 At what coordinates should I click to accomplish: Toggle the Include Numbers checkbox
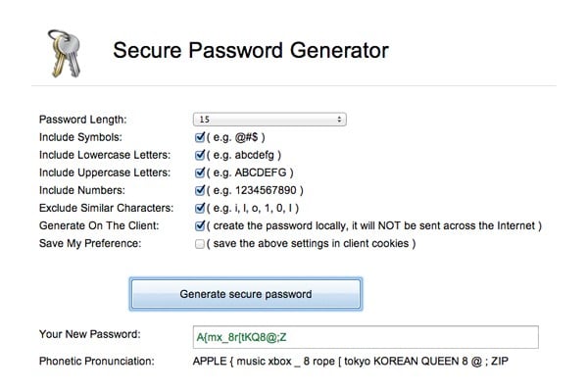coord(200,190)
